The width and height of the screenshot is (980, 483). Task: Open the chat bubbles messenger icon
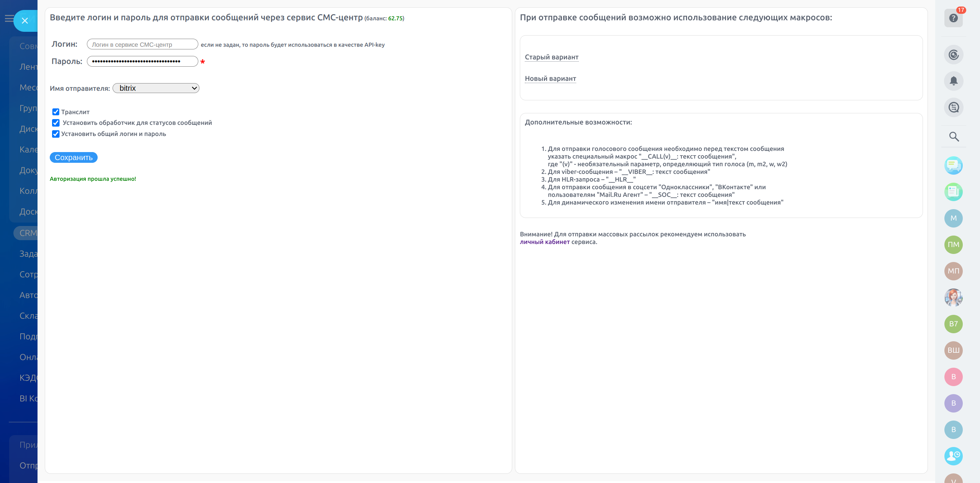[x=953, y=165]
